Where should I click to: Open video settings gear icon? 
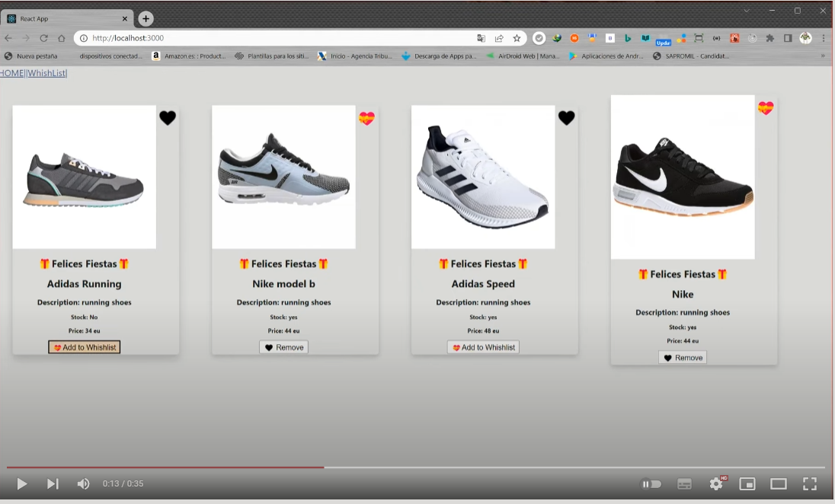point(716,483)
